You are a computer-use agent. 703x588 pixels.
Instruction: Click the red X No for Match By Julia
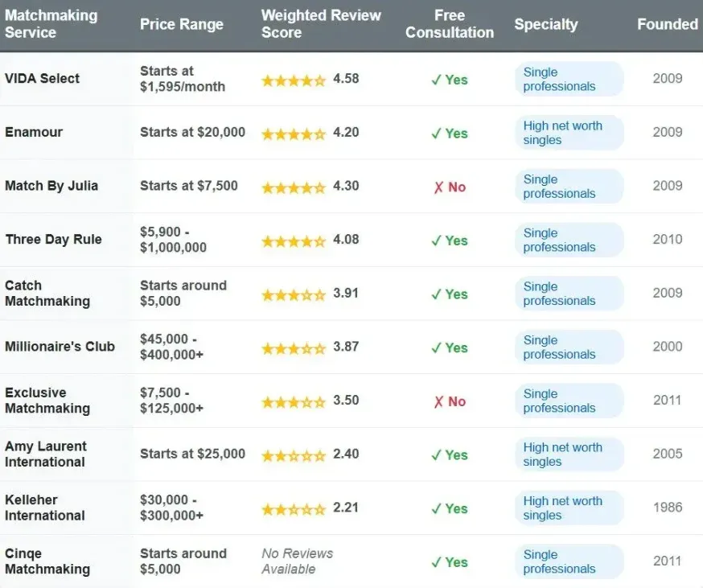(450, 187)
